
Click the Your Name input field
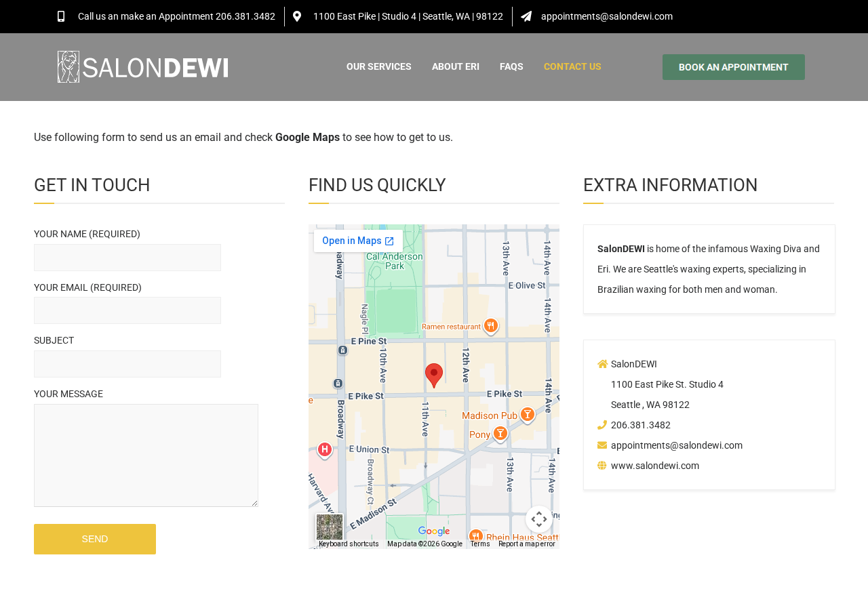(127, 258)
